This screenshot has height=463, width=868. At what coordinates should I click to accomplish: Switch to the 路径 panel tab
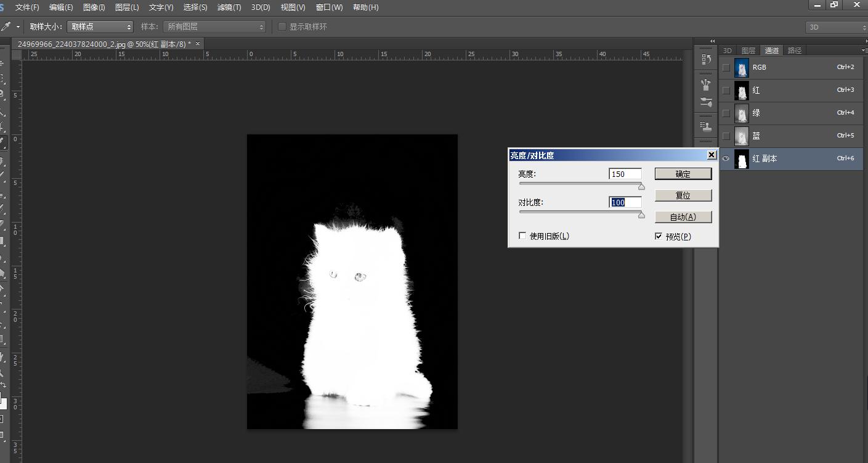tap(795, 51)
